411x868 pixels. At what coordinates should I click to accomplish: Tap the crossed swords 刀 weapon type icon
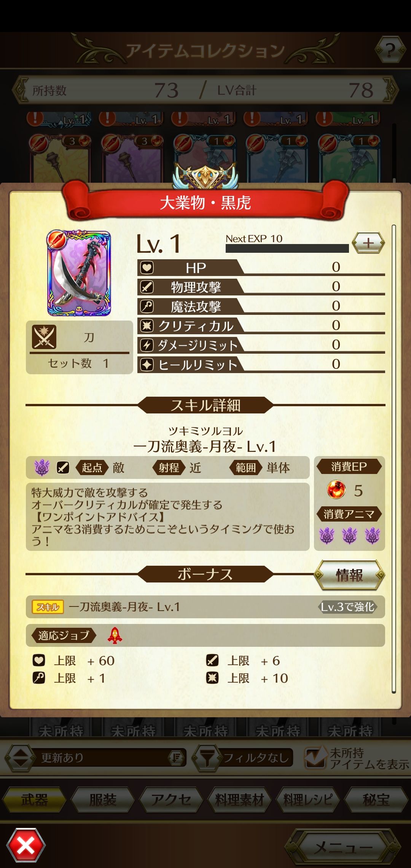pos(44,337)
